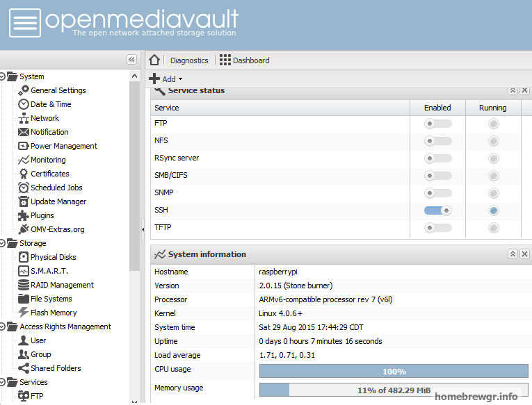Collapse the Services tree folder
Image resolution: width=532 pixels, height=405 pixels.
coord(2,382)
